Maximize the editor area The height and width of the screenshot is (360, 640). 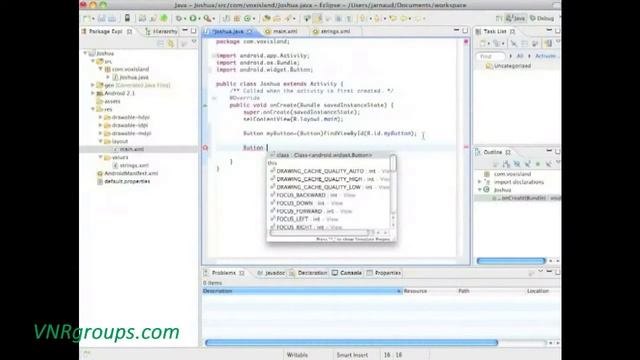(465, 31)
